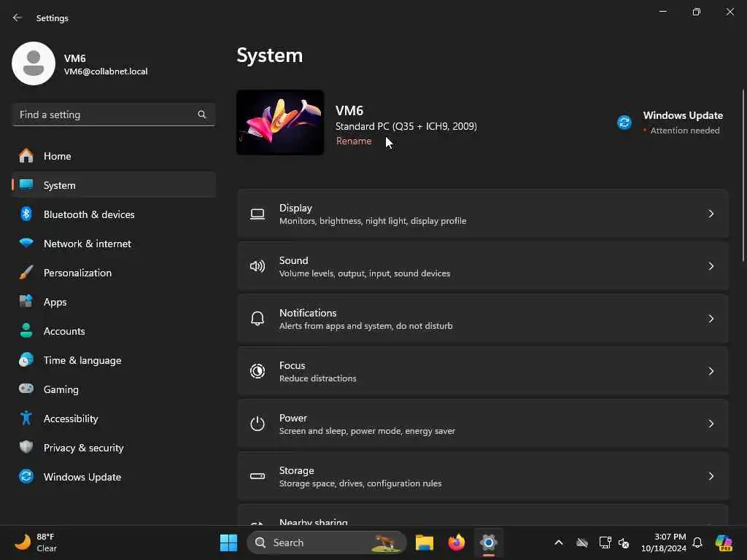Click the Bluetooth icon in sidebar

(26, 214)
